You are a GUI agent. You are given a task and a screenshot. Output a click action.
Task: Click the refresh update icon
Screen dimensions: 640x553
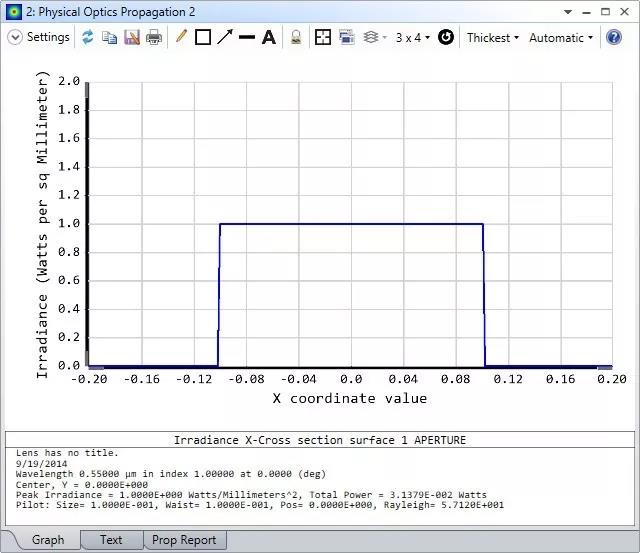click(x=88, y=37)
